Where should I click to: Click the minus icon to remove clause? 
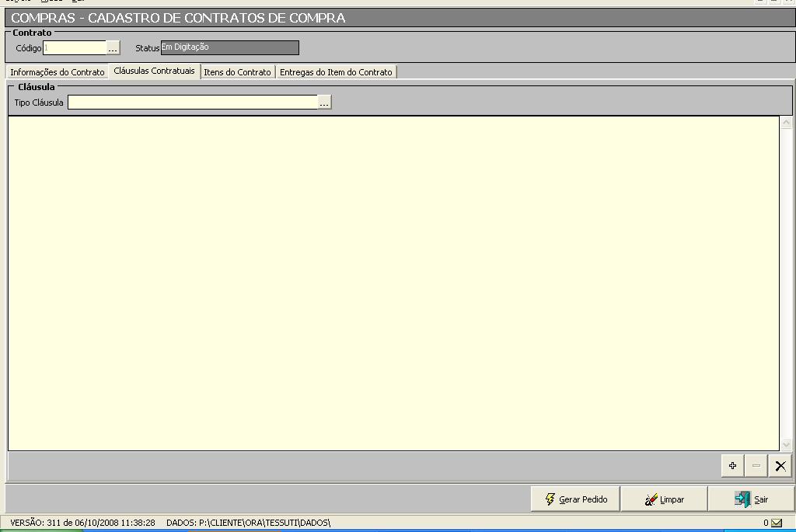(756, 466)
